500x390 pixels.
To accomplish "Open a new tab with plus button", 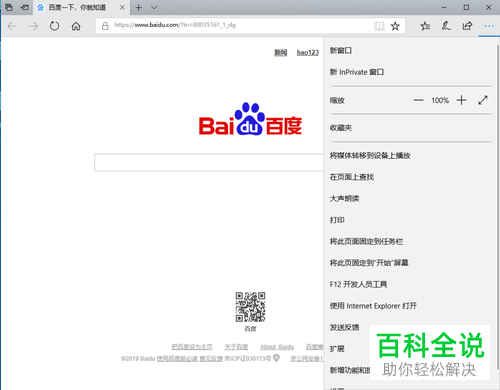I will [139, 7].
